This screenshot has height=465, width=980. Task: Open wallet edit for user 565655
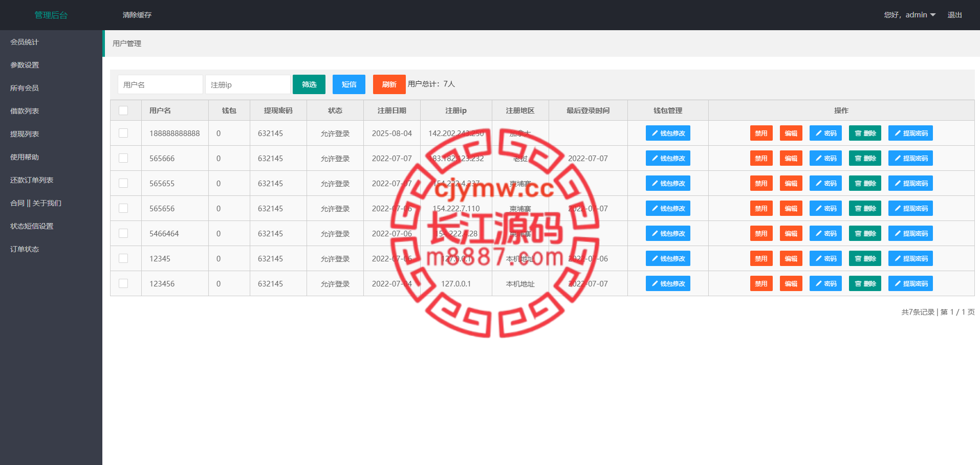pyautogui.click(x=668, y=183)
